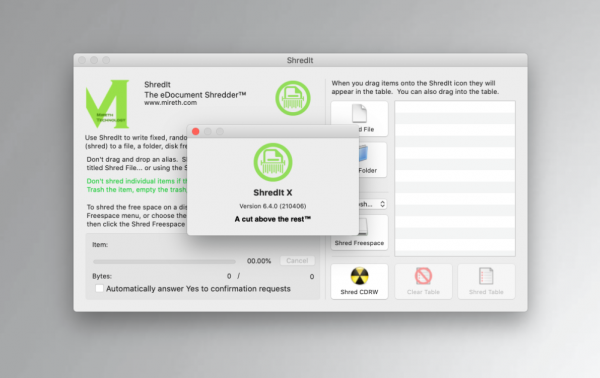Click the Shred Folder button
This screenshot has height=378, width=600.
coord(373,160)
